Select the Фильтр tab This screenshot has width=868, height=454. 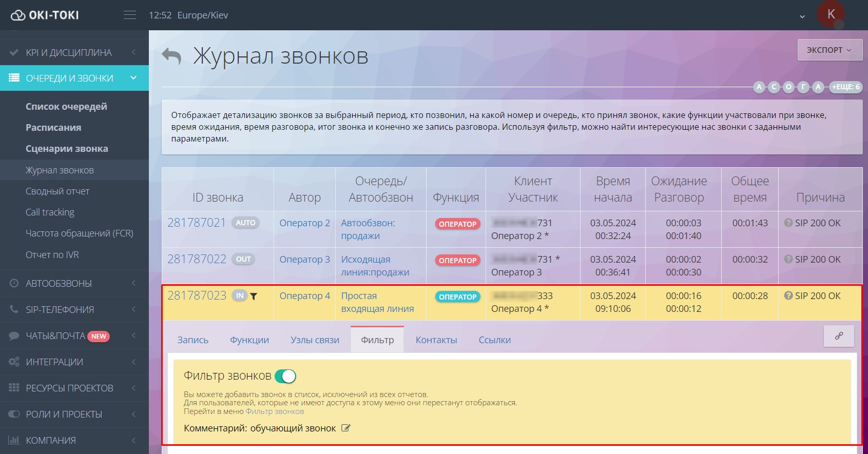coord(377,340)
